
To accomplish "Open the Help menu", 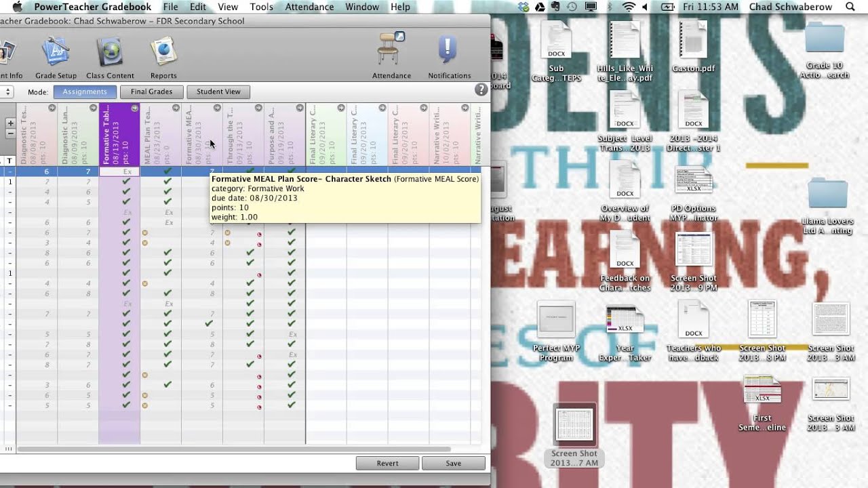I will click(400, 7).
